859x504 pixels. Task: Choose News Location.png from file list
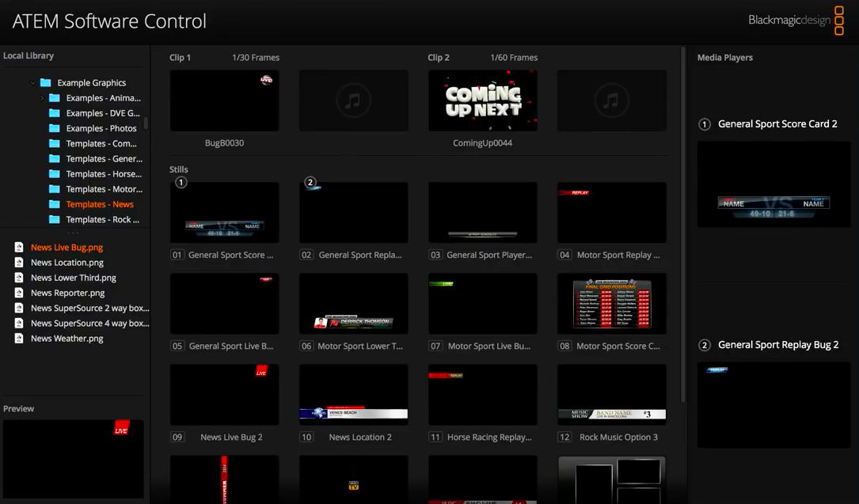coord(67,263)
